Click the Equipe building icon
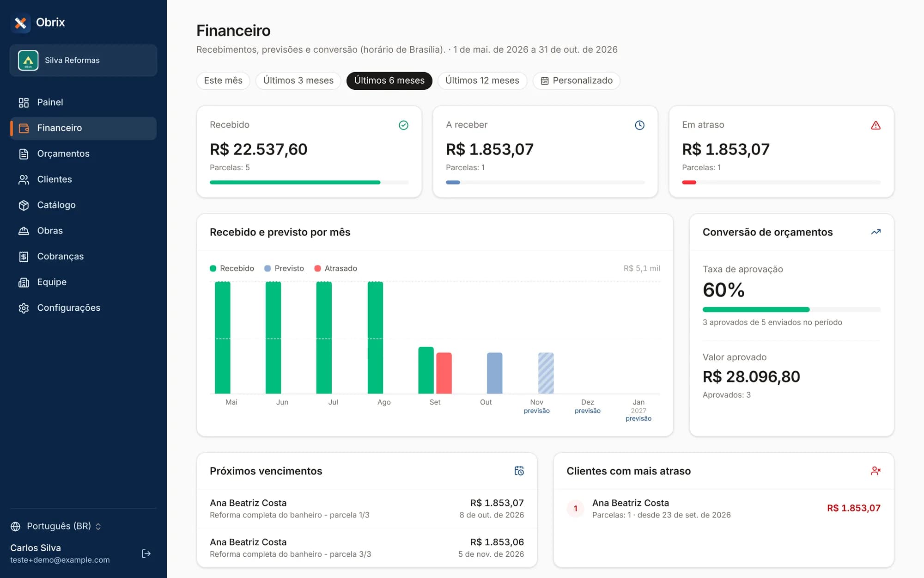Image resolution: width=924 pixels, height=578 pixels. (x=24, y=282)
